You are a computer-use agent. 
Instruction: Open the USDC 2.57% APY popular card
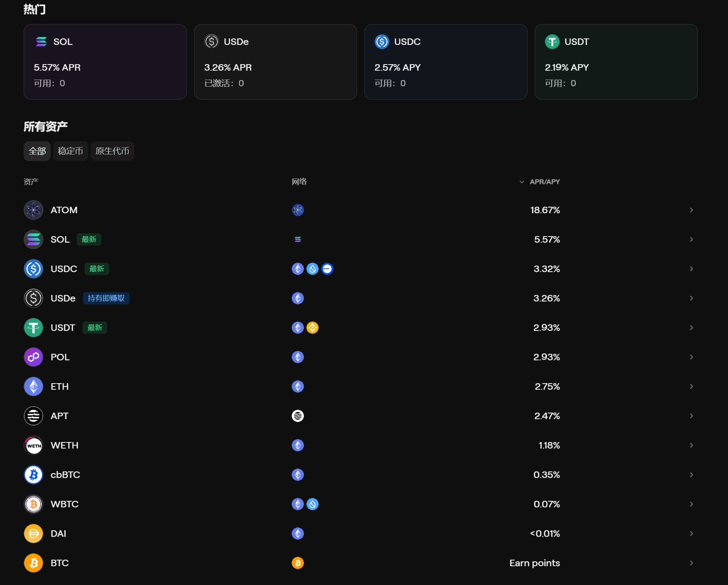(x=446, y=62)
